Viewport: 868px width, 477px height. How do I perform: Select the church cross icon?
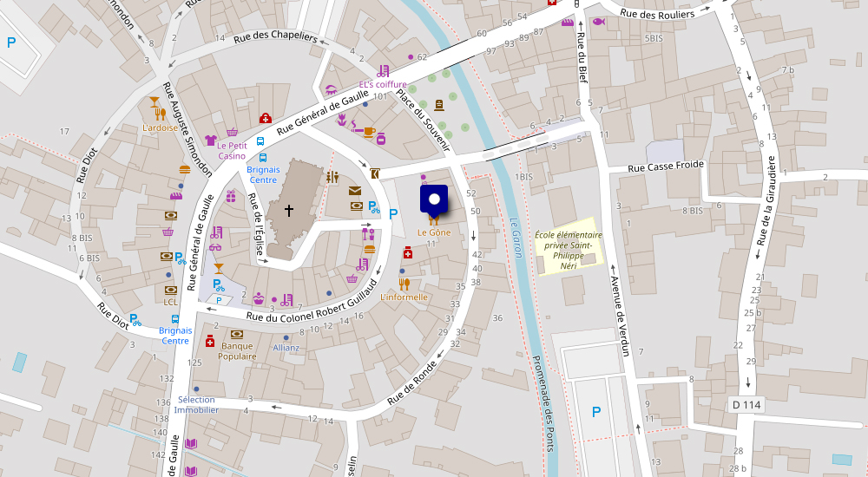289,211
